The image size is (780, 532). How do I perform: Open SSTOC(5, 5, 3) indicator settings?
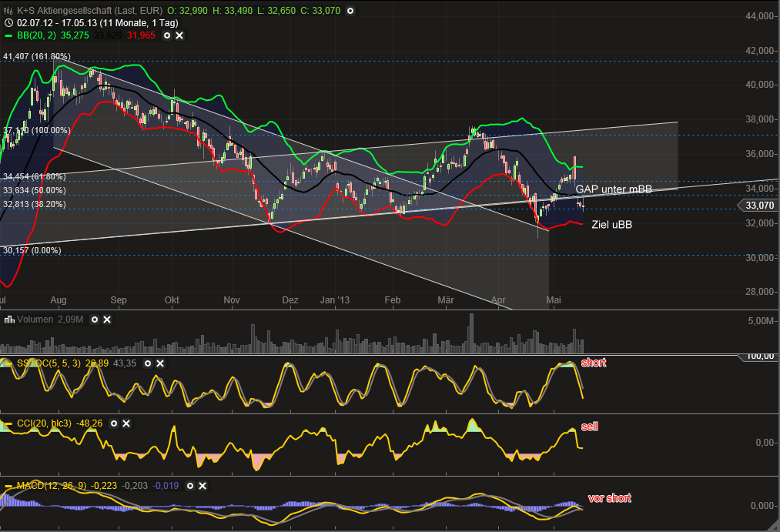[x=148, y=363]
